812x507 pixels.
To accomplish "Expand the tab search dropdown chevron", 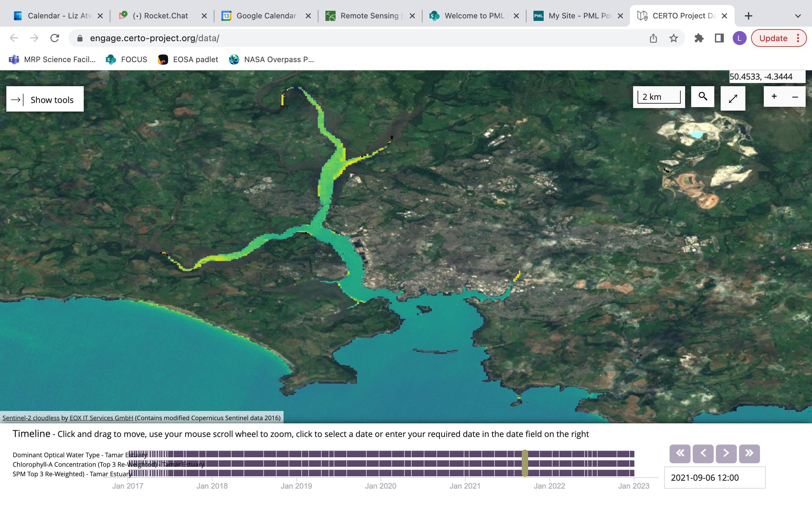I will pyautogui.click(x=798, y=16).
